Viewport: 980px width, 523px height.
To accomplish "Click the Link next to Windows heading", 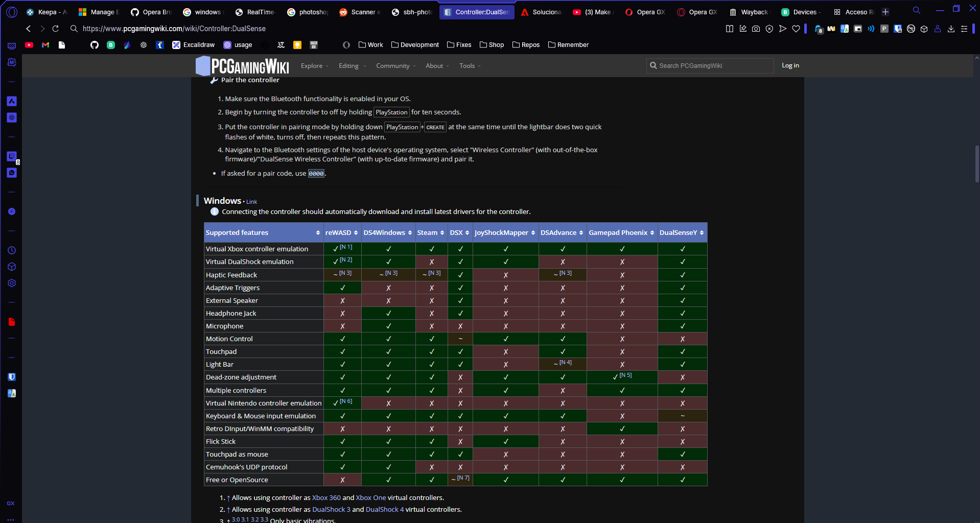I will pos(251,202).
